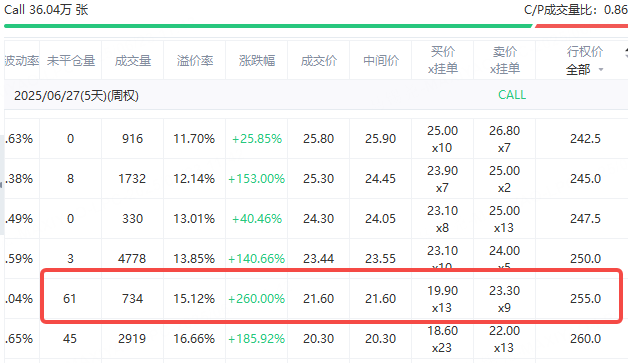Click the 成交价 column header
This screenshot has height=363, width=628.
319,60
